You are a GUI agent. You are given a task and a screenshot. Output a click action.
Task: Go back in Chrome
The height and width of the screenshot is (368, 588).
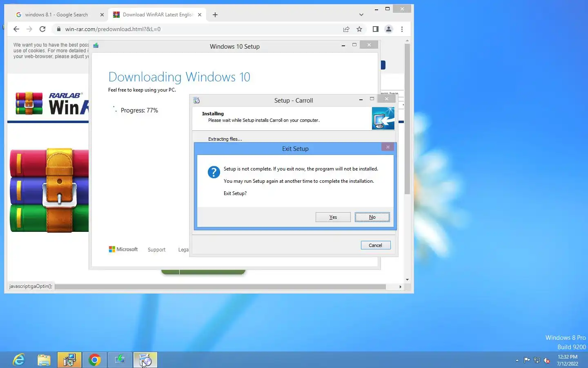16,29
